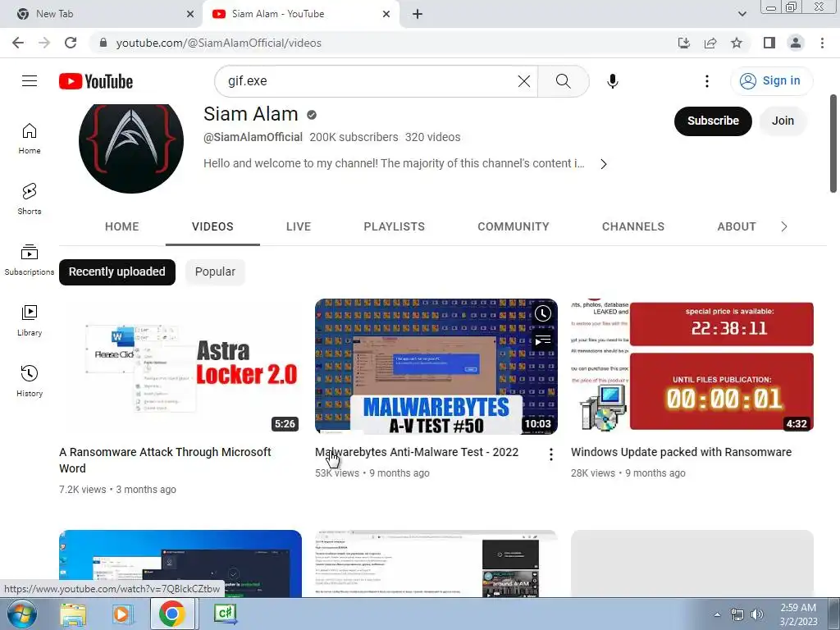Screen dimensions: 840x630
Task: Clear the search box with X
Action: pyautogui.click(x=524, y=81)
